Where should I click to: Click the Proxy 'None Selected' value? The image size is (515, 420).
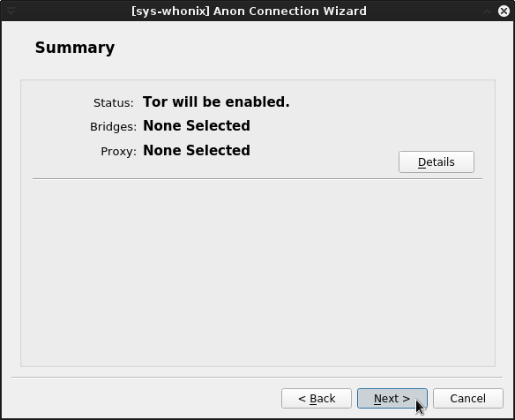tap(197, 151)
